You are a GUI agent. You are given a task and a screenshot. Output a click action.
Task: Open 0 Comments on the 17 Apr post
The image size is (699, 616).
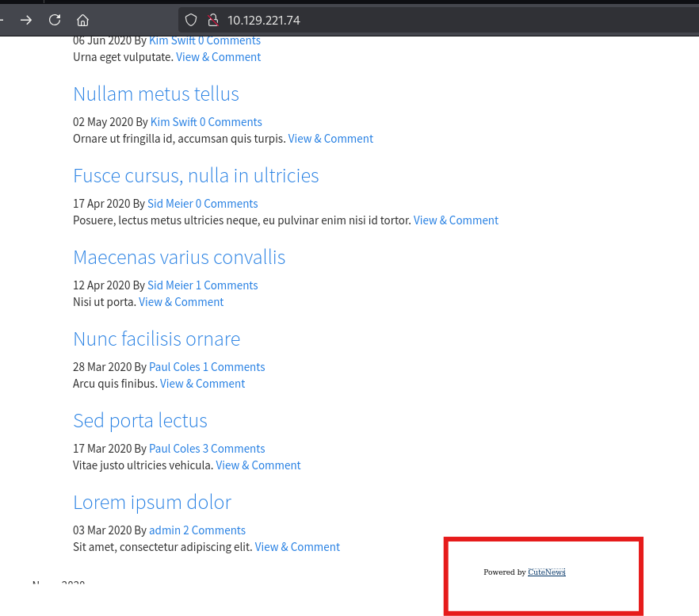tap(227, 204)
